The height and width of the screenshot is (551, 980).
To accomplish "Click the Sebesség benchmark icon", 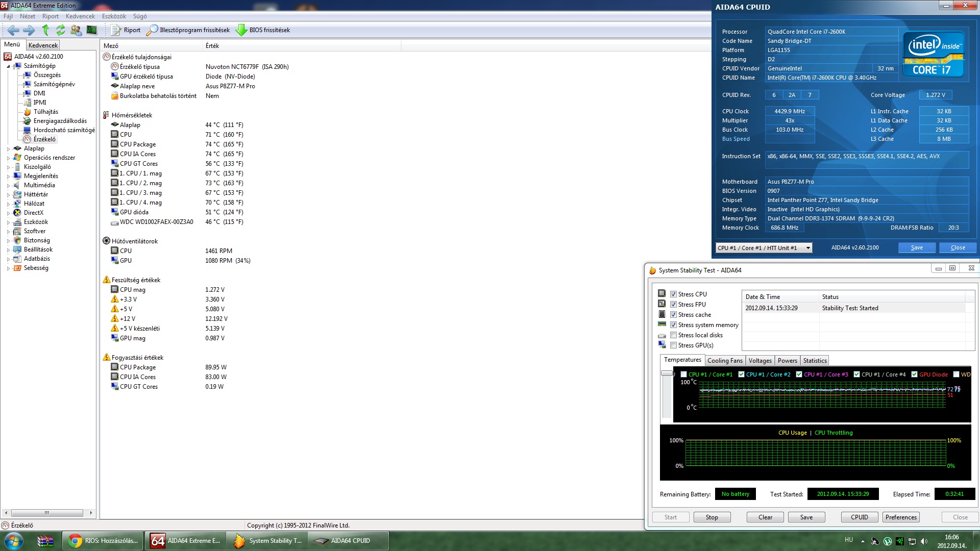I will pyautogui.click(x=17, y=268).
